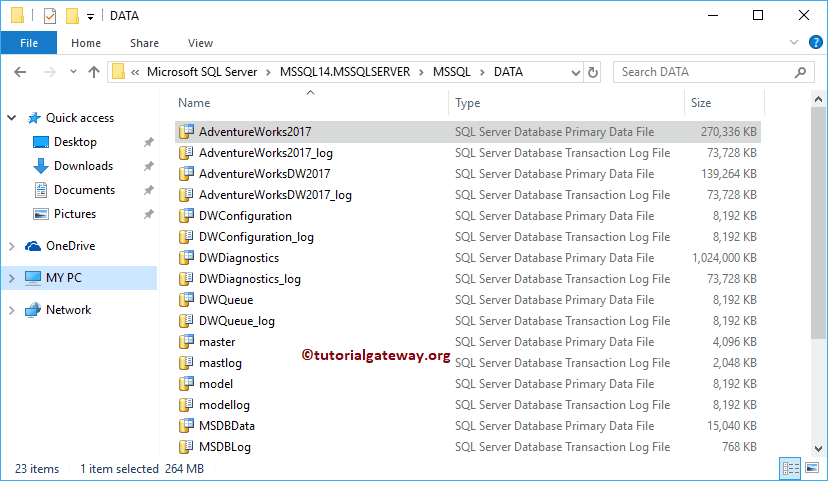Screen dimensions: 828x481
Task: Expand the MY PC tree node
Action: pyautogui.click(x=12, y=278)
